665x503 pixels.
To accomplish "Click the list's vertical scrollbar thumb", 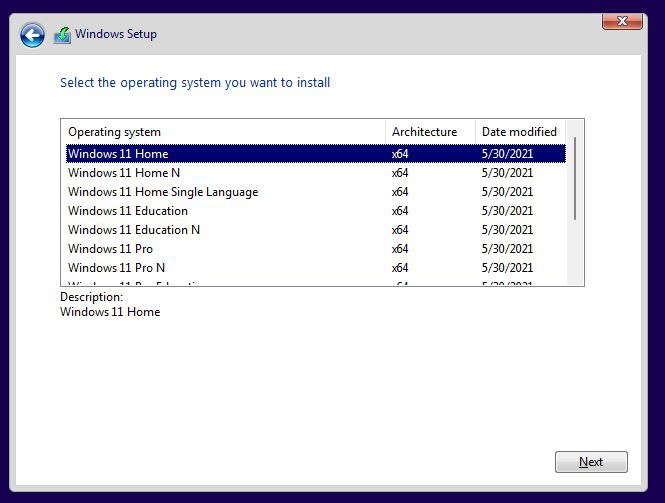I will coord(575,178).
